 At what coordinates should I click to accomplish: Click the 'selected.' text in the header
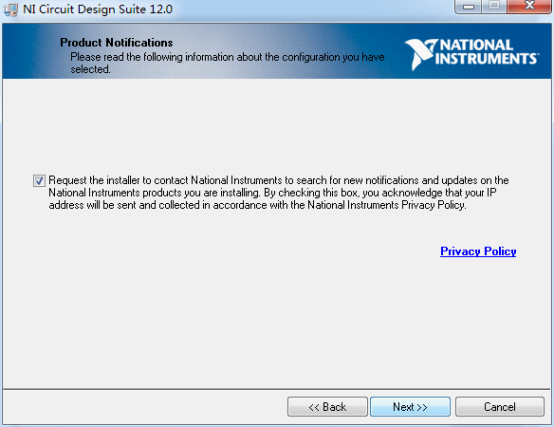coord(90,69)
